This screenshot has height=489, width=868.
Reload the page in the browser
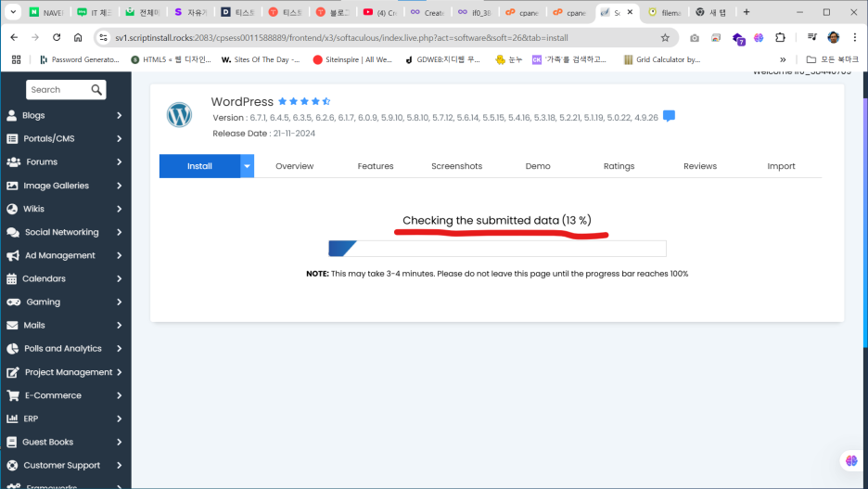tap(57, 38)
